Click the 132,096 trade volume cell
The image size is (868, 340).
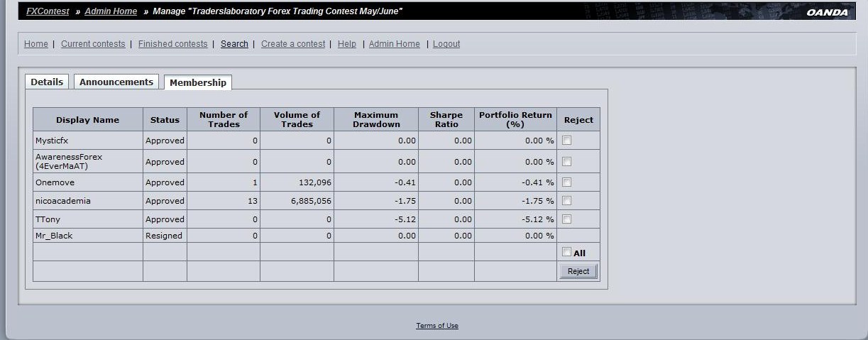click(297, 182)
